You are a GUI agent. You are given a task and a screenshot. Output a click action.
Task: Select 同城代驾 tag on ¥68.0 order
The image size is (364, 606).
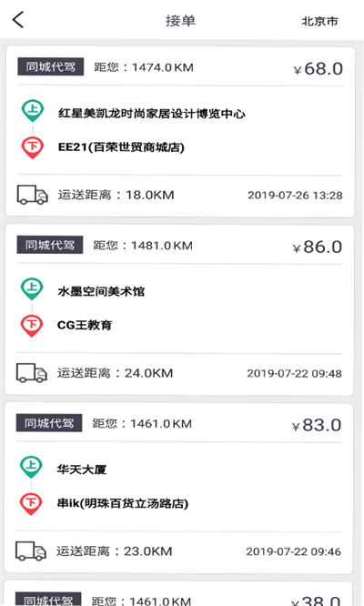point(51,66)
